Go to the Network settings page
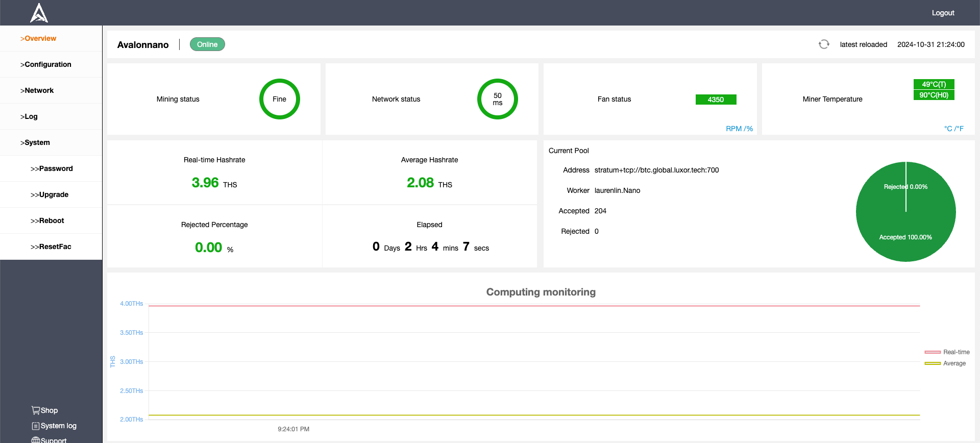 (x=51, y=90)
